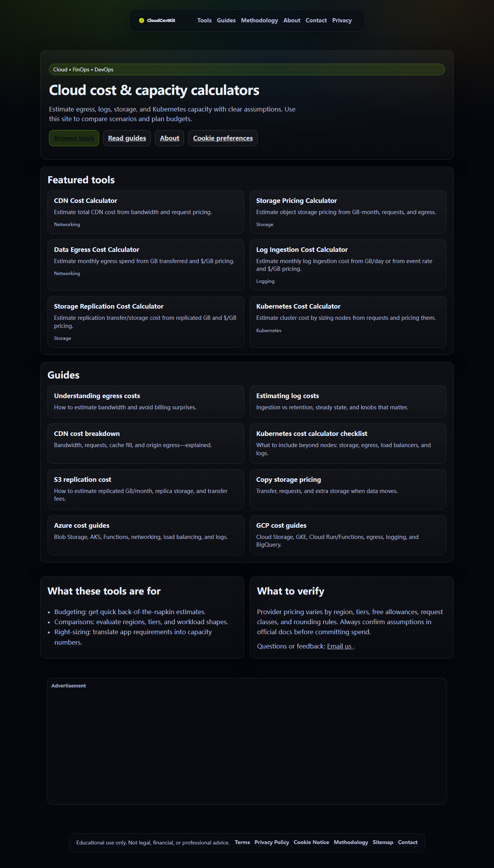494x868 pixels.
Task: Open the Tools menu item
Action: [204, 20]
